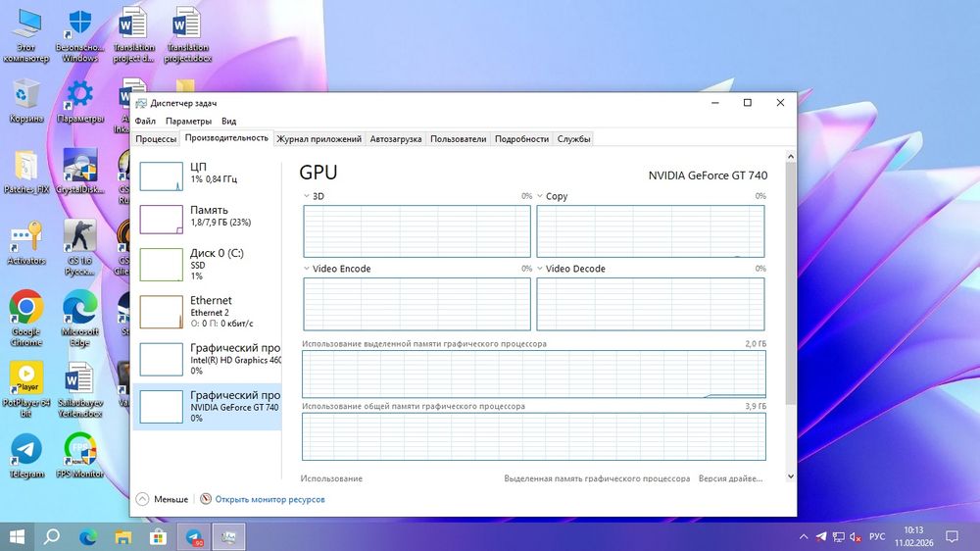
Task: Open the notification center icon
Action: [x=952, y=536]
